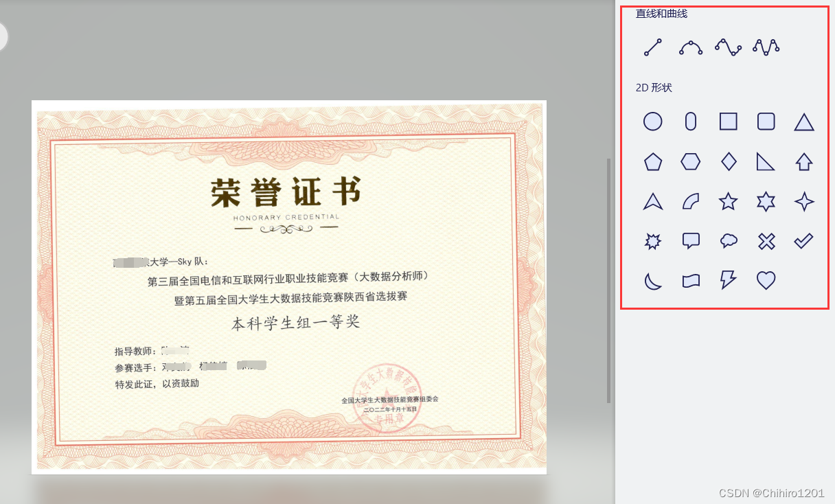Insert the circle shape

(x=653, y=122)
